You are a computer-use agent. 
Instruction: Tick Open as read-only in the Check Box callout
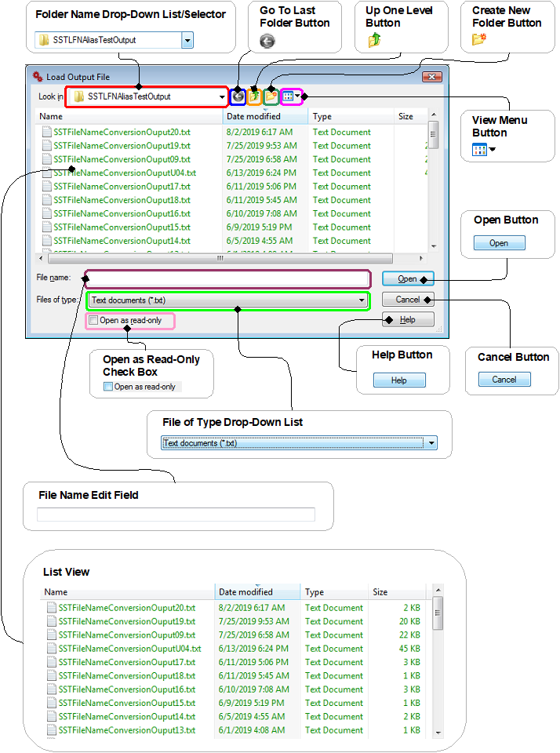coord(108,387)
